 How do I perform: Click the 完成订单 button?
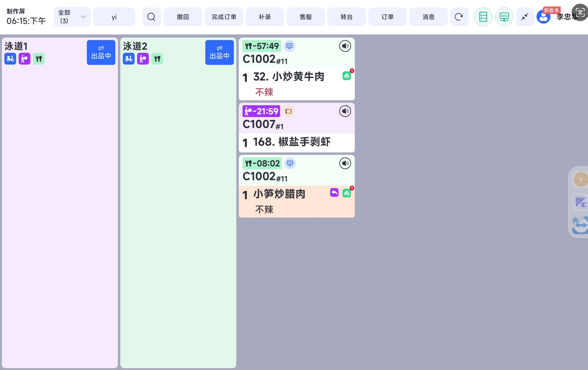[224, 17]
